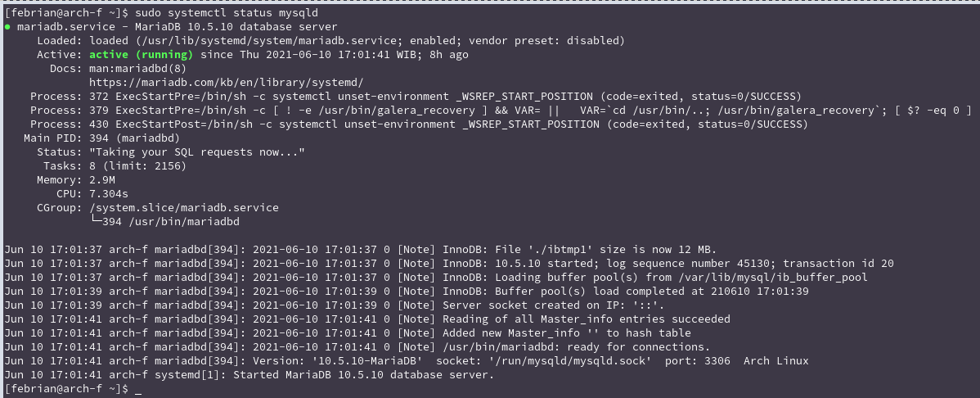Click the tree branch glyph before 394 /usr/bin/mariadbd

pyautogui.click(x=96, y=222)
